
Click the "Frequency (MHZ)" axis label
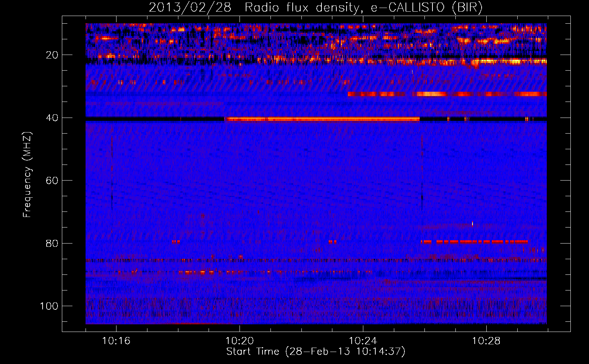pos(27,174)
